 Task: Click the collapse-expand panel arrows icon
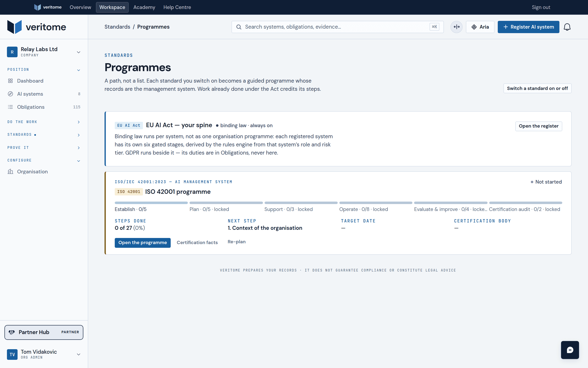(456, 27)
